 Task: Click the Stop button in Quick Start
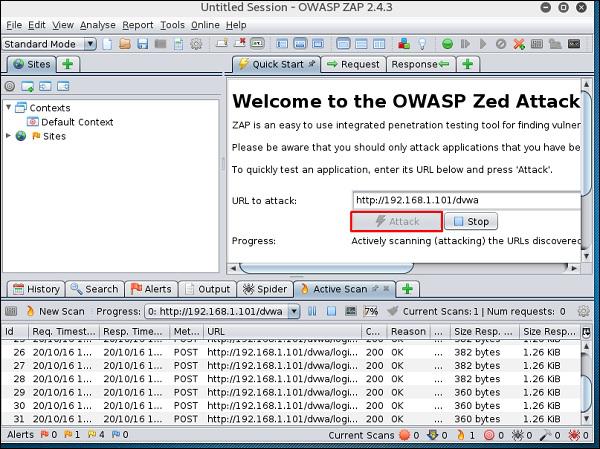[x=471, y=221]
